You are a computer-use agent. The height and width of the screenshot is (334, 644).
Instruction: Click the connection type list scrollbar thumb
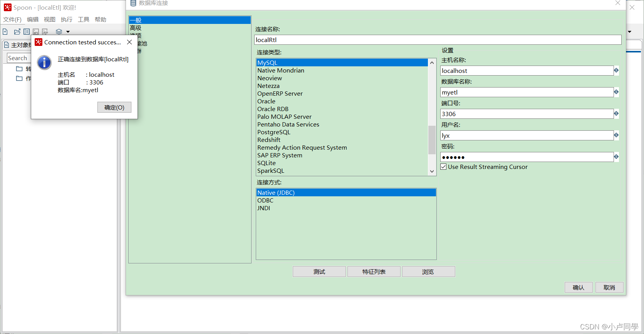pyautogui.click(x=432, y=140)
